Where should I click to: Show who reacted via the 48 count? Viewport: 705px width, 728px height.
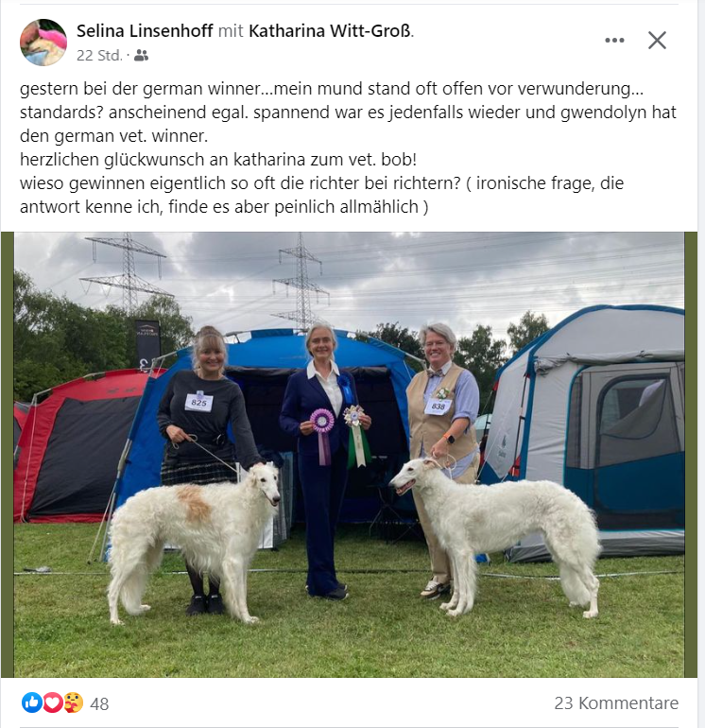coord(99,703)
